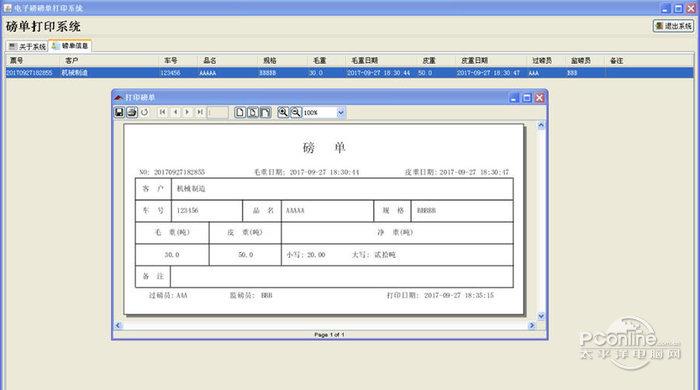Viewport: 700px width, 390px height.
Task: Switch to the 磅单信息 tab
Action: click(x=70, y=46)
